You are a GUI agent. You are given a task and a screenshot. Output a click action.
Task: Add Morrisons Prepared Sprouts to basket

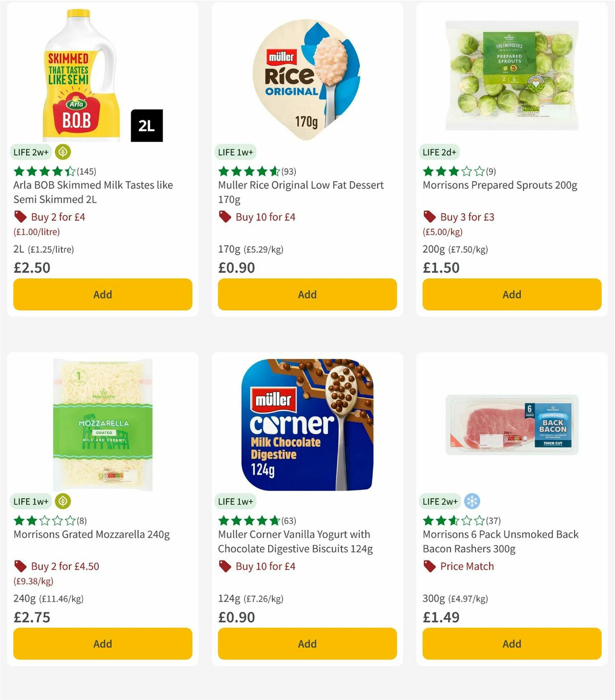click(x=511, y=294)
